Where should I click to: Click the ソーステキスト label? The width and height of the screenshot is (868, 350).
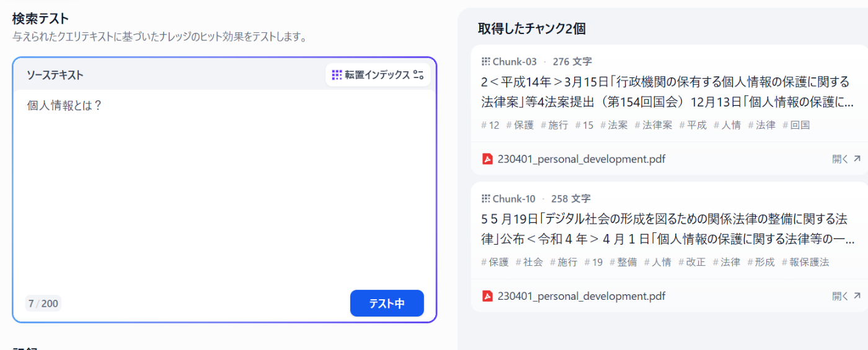click(55, 75)
